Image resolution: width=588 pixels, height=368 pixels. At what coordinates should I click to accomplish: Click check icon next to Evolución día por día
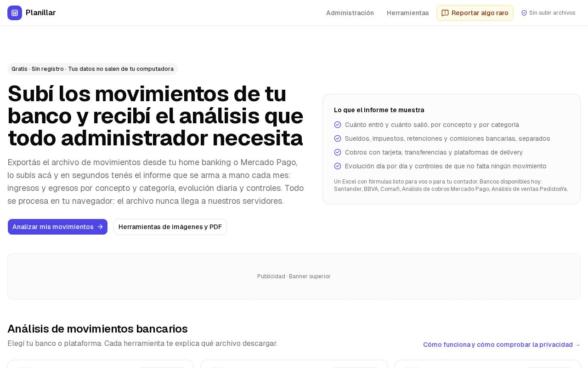point(338,166)
